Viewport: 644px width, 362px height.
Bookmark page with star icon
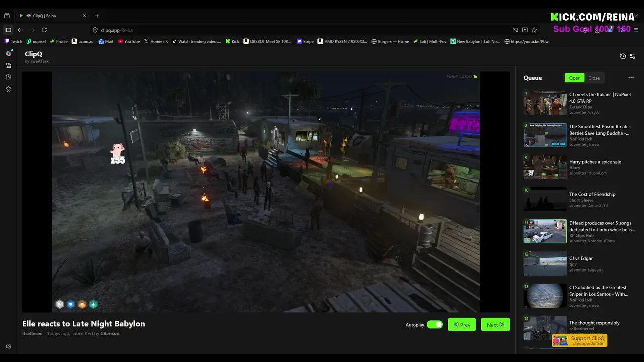coord(534,30)
